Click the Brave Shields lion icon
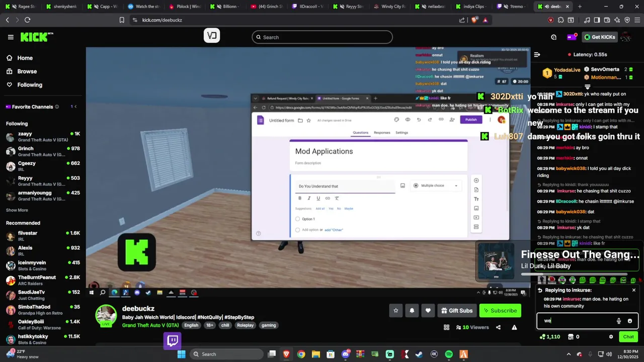This screenshot has height=362, width=644. click(x=475, y=20)
